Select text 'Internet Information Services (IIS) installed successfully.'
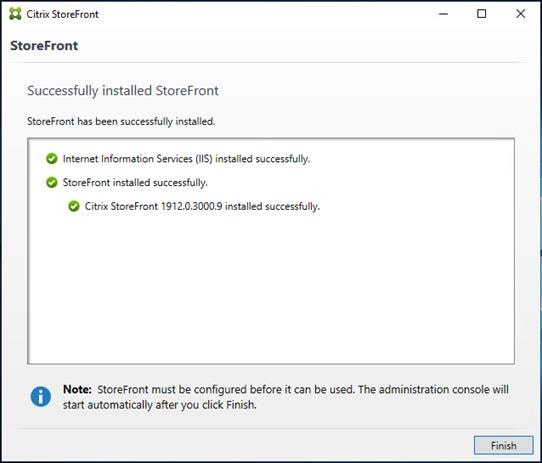This screenshot has height=463, width=542. [186, 159]
